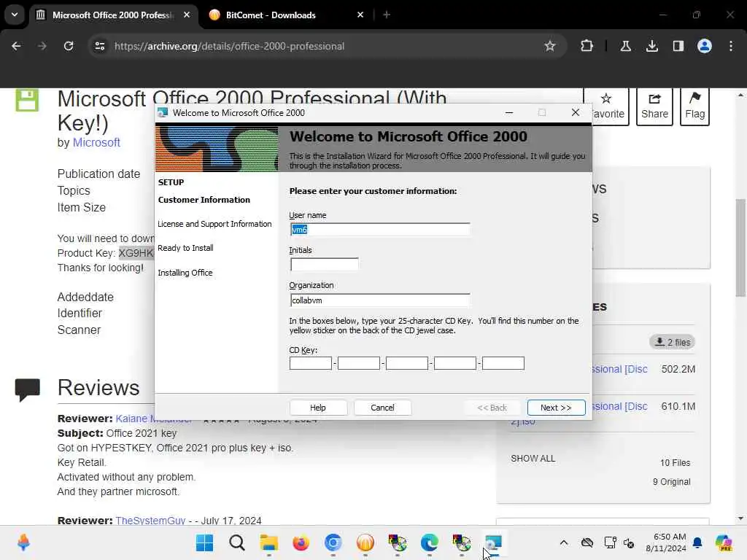The image size is (747, 560).
Task: Open BitComet from the taskbar
Action: pyautogui.click(x=365, y=542)
